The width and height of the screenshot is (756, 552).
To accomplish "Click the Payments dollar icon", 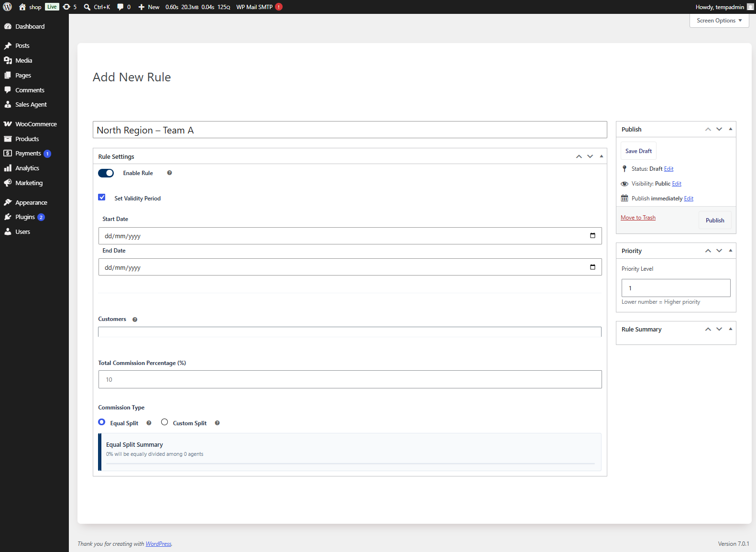I will point(8,153).
